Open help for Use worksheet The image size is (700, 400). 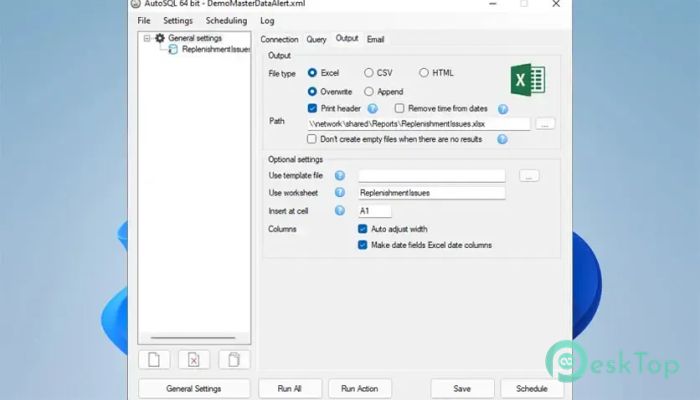[x=340, y=192]
